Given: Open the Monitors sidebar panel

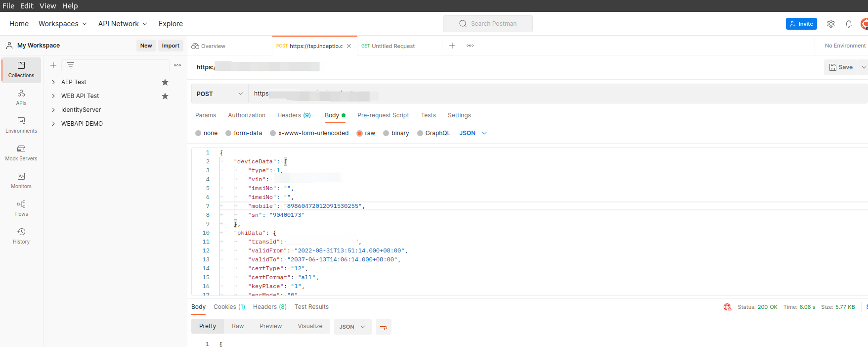Looking at the screenshot, I should click(x=21, y=181).
